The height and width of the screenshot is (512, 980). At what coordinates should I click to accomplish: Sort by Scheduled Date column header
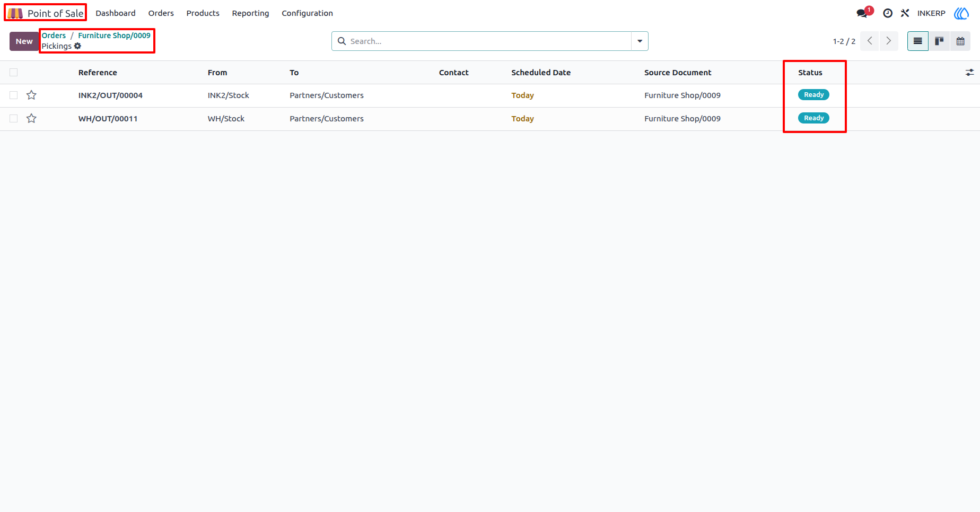[541, 73]
